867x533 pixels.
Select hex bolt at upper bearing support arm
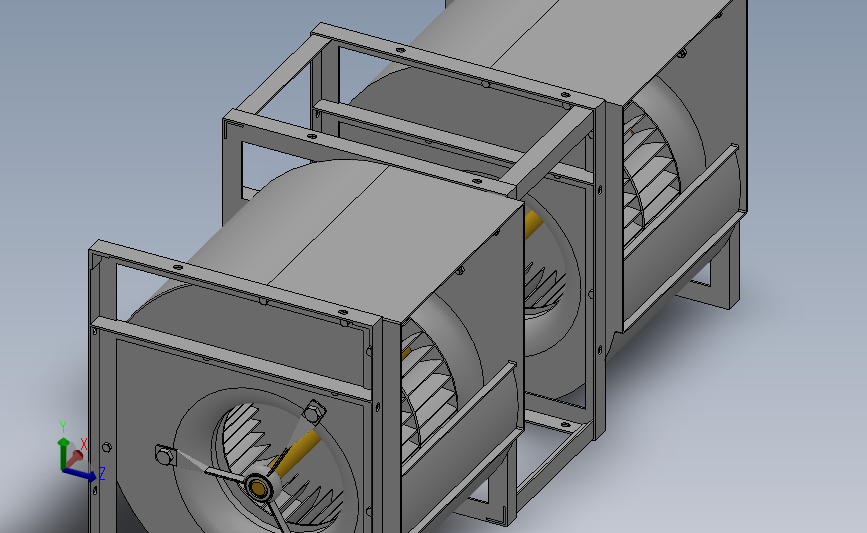pyautogui.click(x=314, y=411)
